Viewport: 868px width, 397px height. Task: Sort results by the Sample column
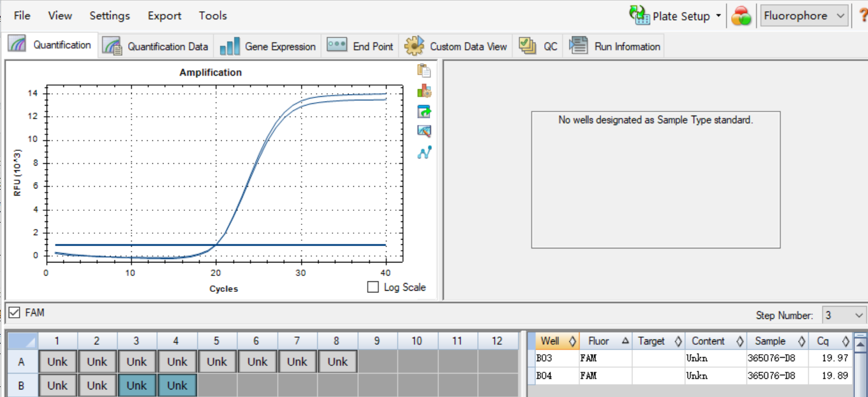tap(777, 341)
